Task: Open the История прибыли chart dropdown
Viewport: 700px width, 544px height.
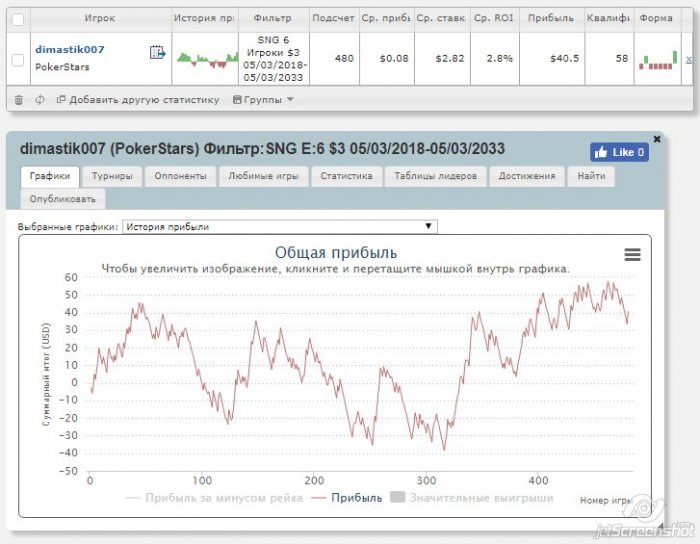Action: 280,227
